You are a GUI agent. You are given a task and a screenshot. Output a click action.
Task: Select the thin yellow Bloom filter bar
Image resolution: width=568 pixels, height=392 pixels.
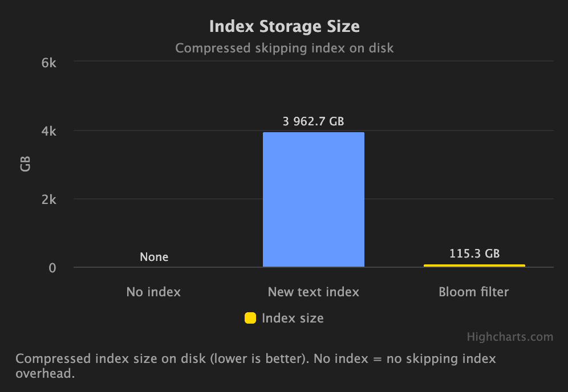coord(474,266)
